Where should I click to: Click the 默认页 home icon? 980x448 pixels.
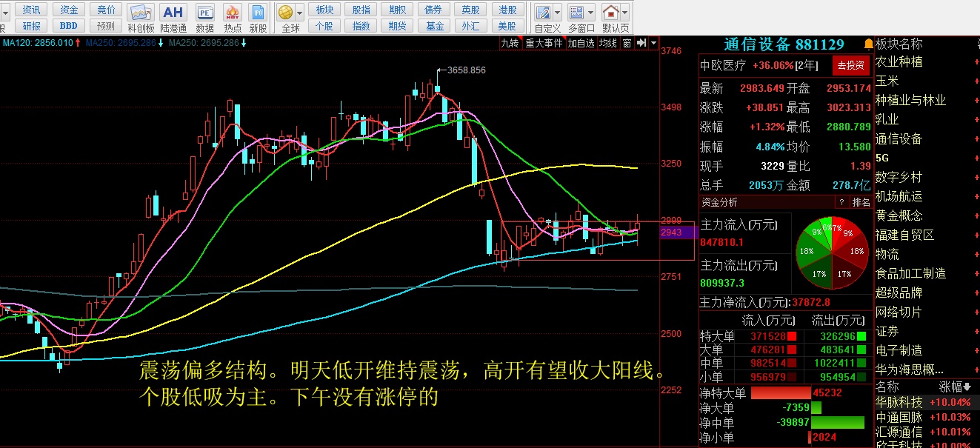[x=611, y=13]
